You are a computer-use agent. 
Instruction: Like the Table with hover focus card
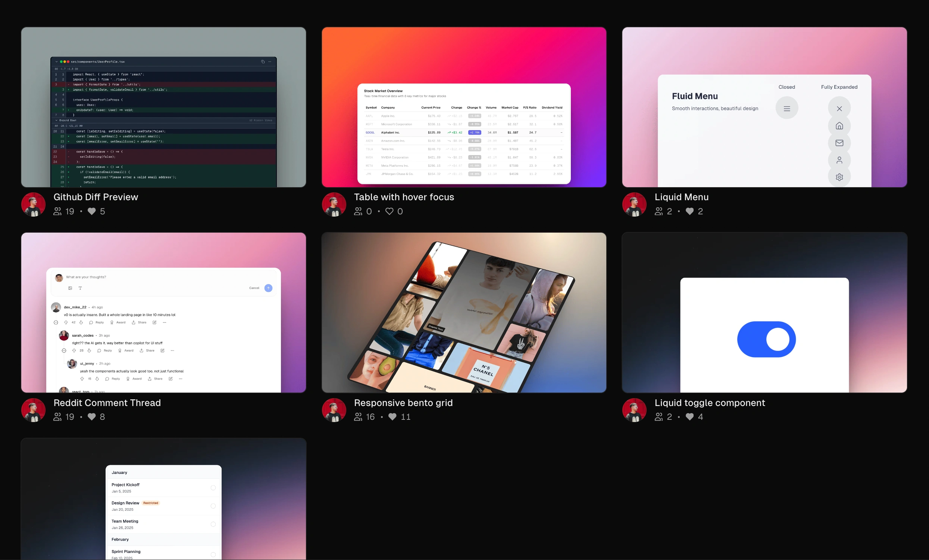point(389,211)
